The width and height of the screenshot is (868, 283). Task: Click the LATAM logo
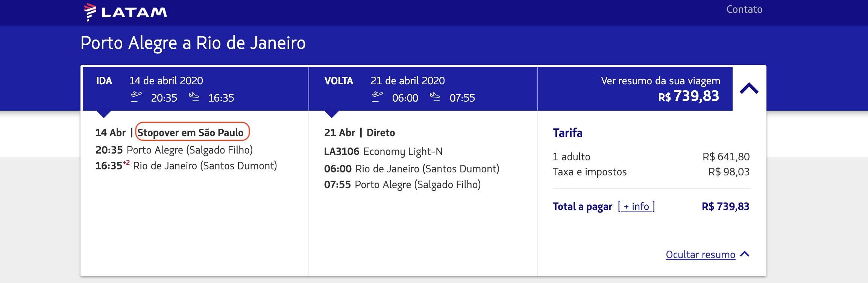pos(126,12)
